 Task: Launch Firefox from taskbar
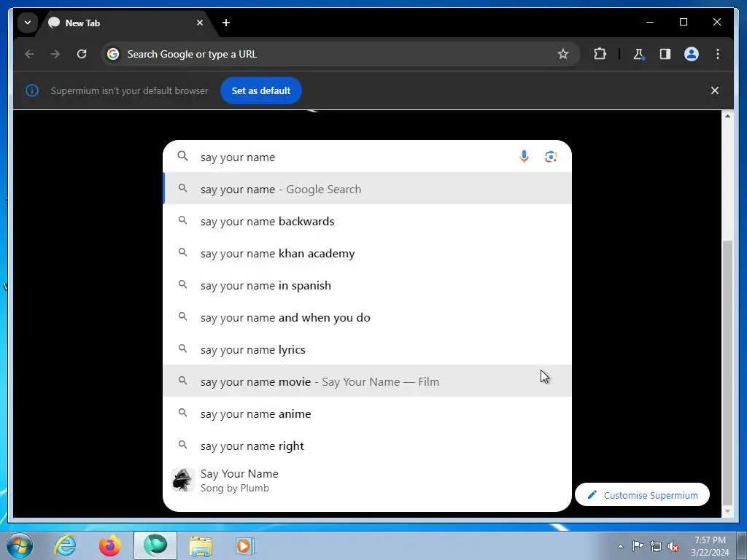tap(110, 545)
